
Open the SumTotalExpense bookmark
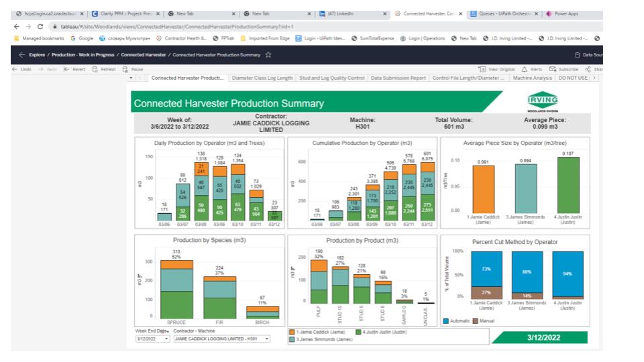(372, 38)
